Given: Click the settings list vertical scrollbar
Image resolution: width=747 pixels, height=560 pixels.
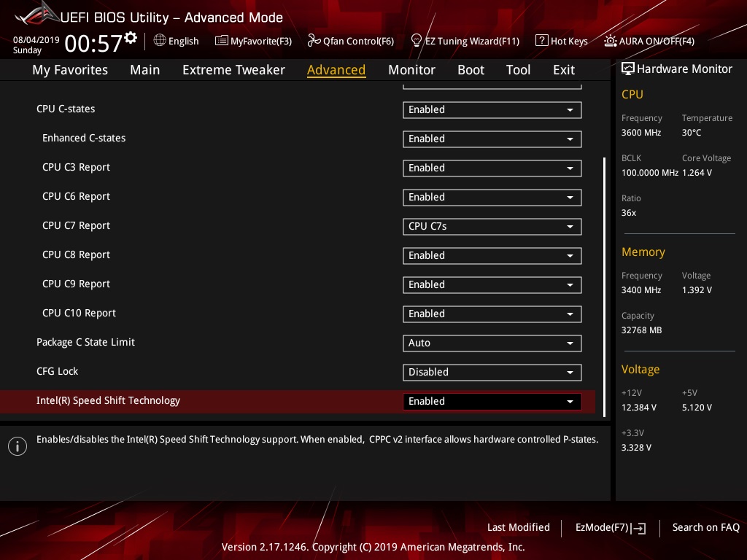Looking at the screenshot, I should [604, 287].
